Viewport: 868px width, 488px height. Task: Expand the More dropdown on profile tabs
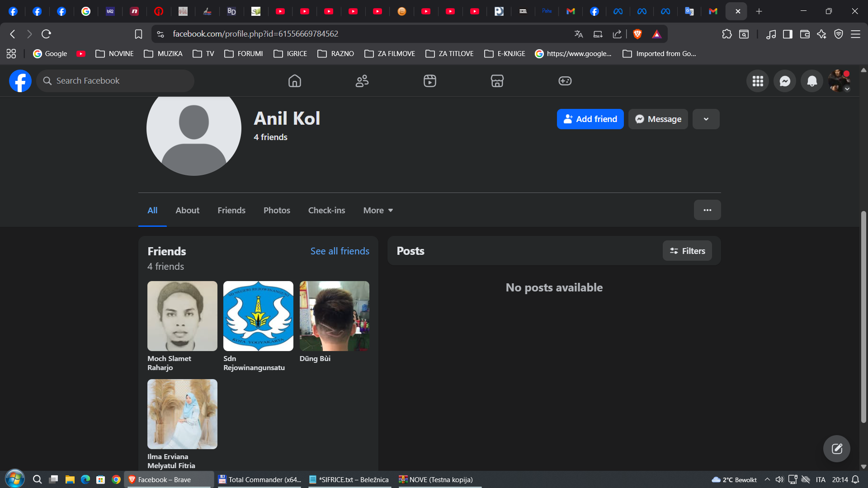click(x=378, y=210)
